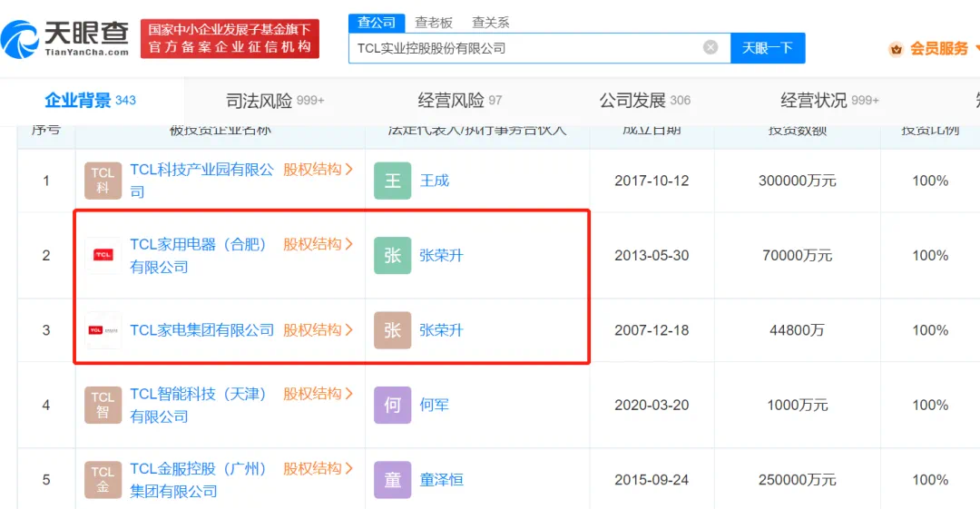The height and width of the screenshot is (509, 980).
Task: Select the tan 张 avatar in row 3
Action: point(393,330)
